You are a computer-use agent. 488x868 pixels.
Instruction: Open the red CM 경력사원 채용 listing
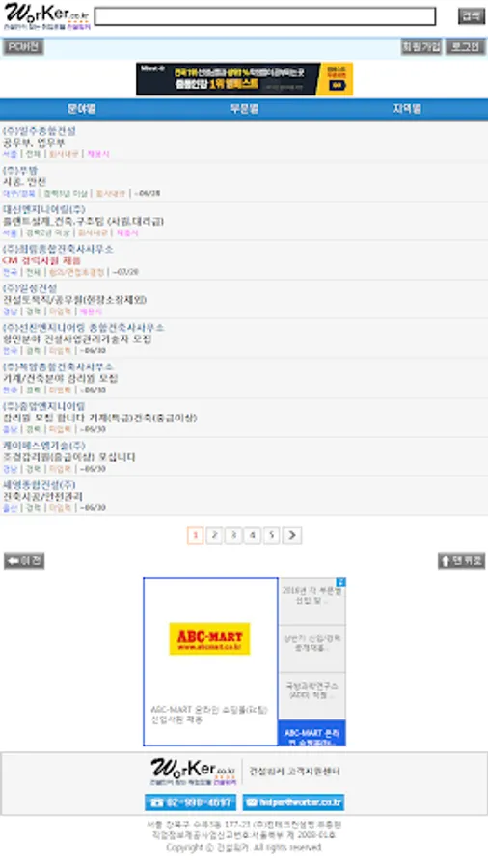point(41,260)
